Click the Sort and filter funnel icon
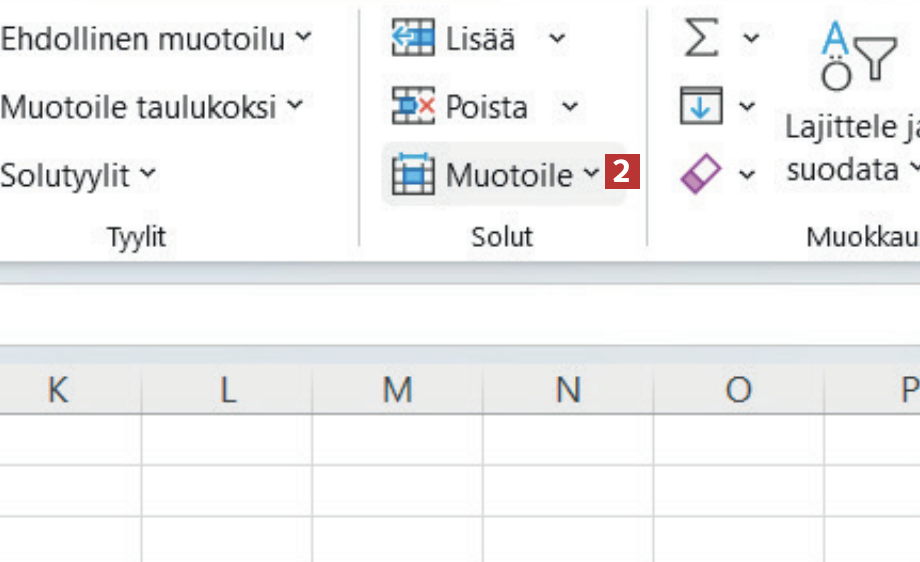This screenshot has width=920, height=562. pyautogui.click(x=855, y=58)
